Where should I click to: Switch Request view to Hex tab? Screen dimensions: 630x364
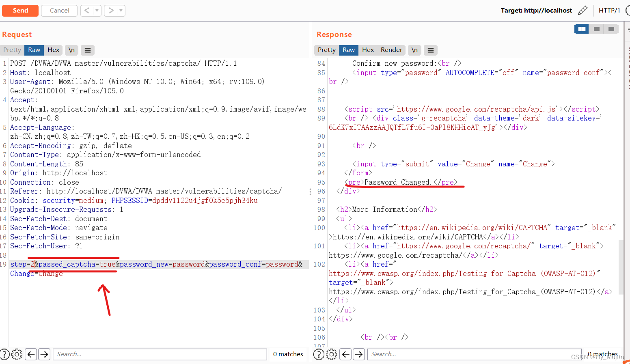tap(53, 50)
